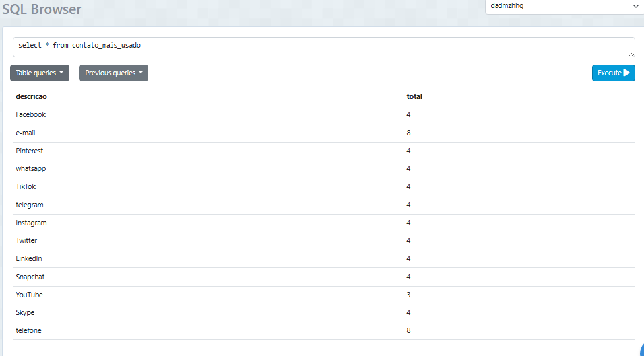Select the e-mail row cell

click(x=26, y=133)
